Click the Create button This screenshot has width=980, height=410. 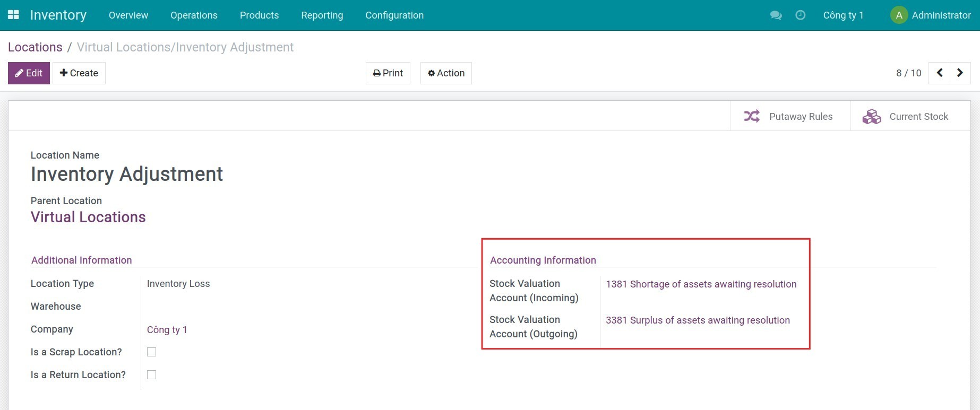[79, 73]
